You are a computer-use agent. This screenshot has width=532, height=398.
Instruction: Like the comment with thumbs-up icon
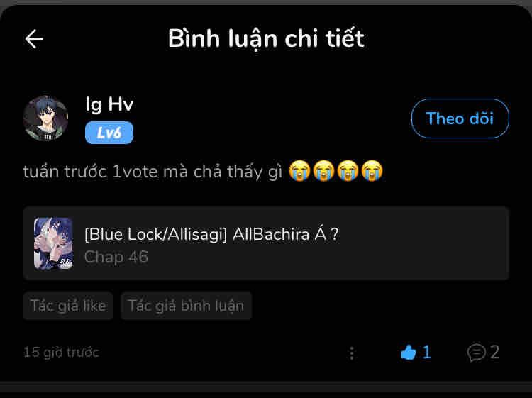pyautogui.click(x=408, y=353)
